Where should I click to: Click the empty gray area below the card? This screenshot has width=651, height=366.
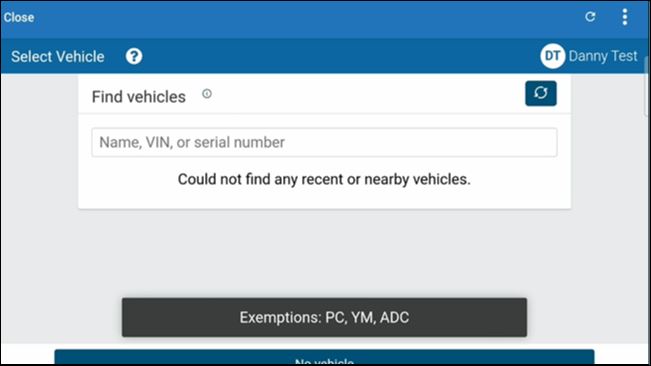click(324, 253)
